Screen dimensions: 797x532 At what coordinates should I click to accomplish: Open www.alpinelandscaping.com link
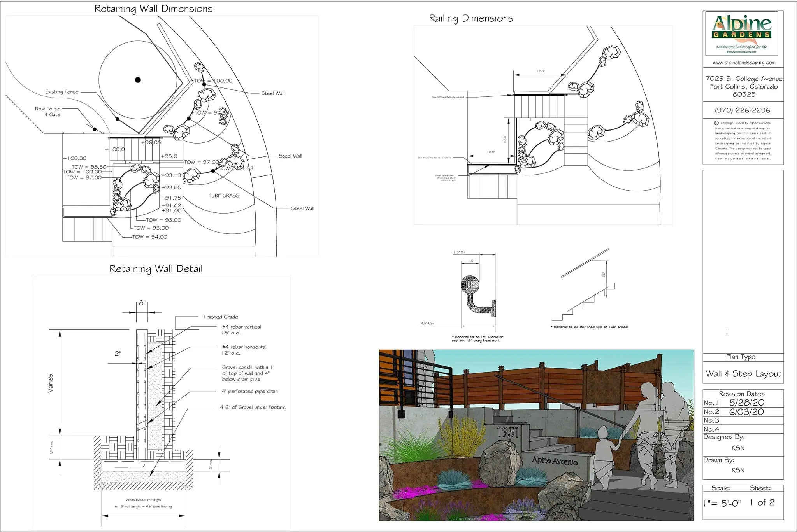(743, 62)
